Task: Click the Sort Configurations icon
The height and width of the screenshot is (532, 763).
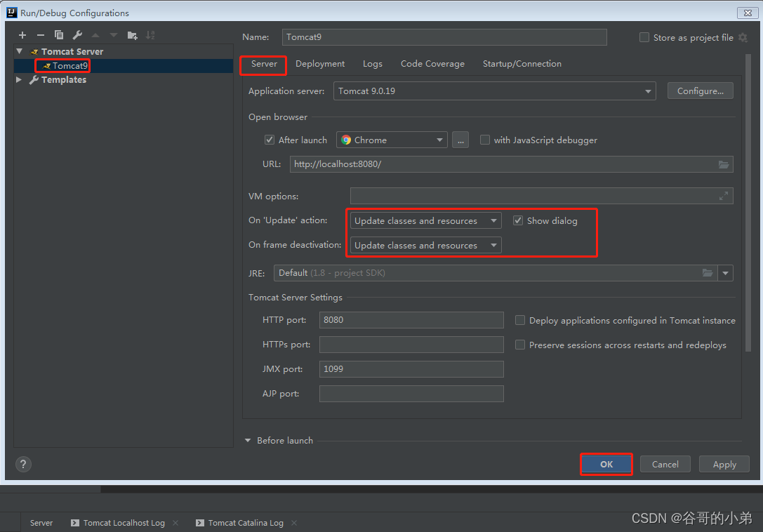Action: (150, 35)
